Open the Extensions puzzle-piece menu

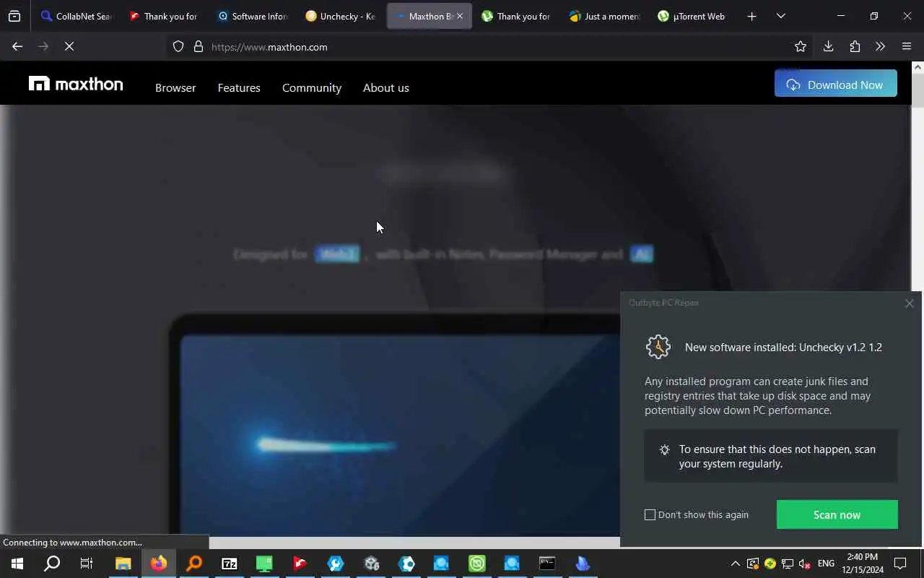pyautogui.click(x=855, y=46)
